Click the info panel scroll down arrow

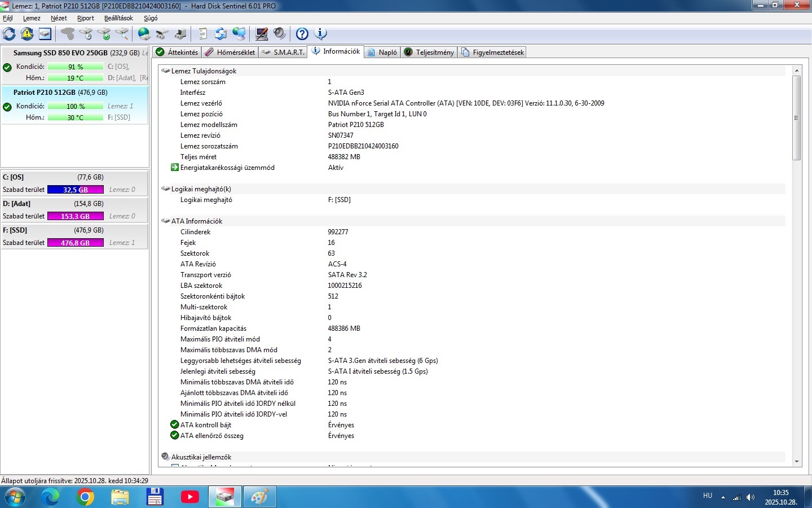click(x=797, y=462)
